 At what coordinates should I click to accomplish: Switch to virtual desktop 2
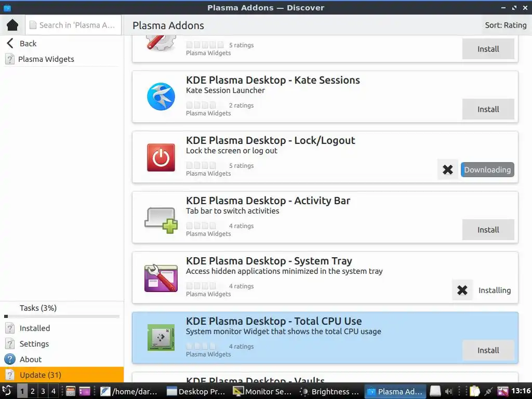point(33,391)
